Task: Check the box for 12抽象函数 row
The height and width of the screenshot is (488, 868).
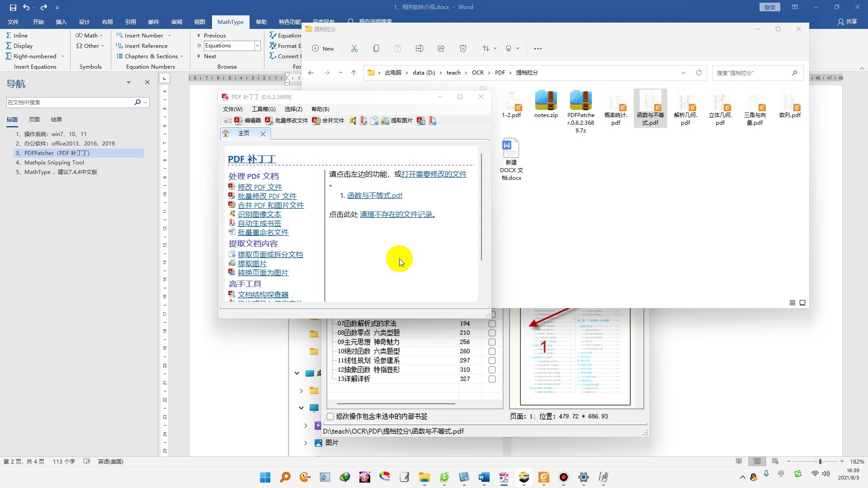Action: (492, 370)
